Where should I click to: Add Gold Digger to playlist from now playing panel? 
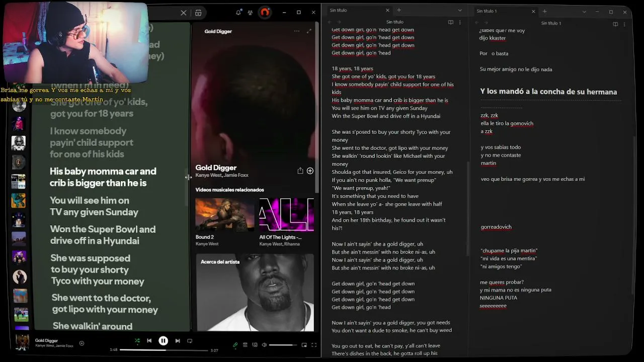(310, 171)
